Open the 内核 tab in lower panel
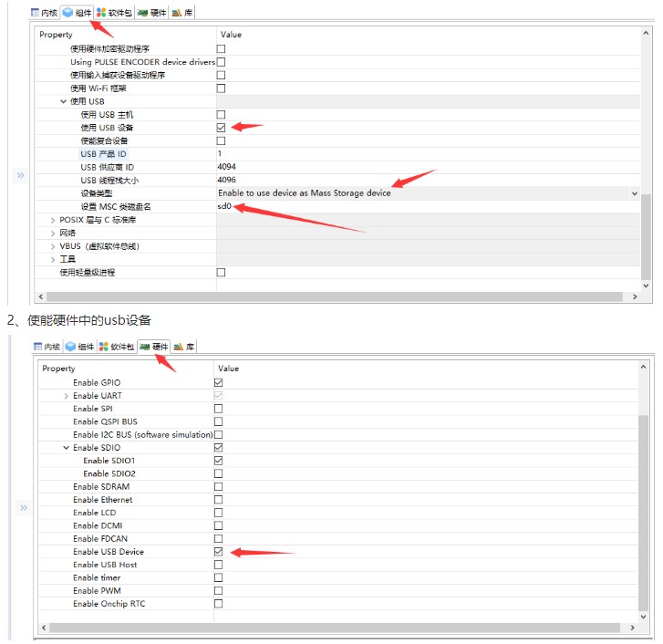The width and height of the screenshot is (663, 644). tap(47, 347)
